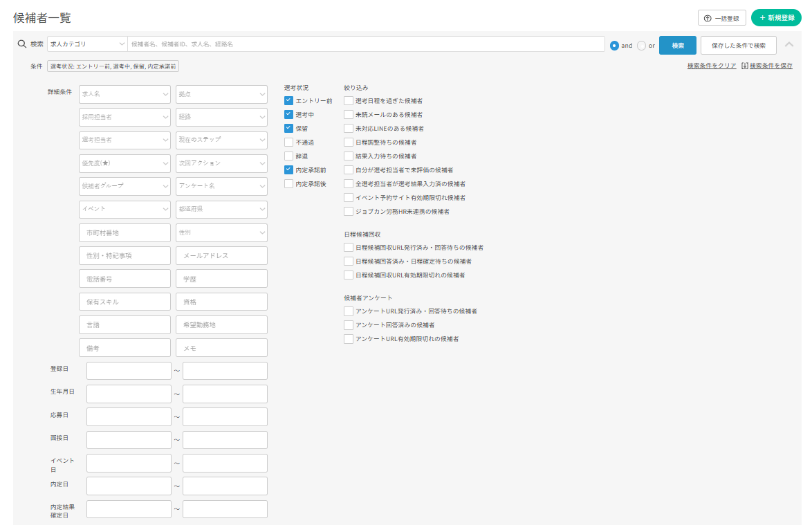812x532 pixels.
Task: Click the blue 検索 button
Action: tap(677, 45)
